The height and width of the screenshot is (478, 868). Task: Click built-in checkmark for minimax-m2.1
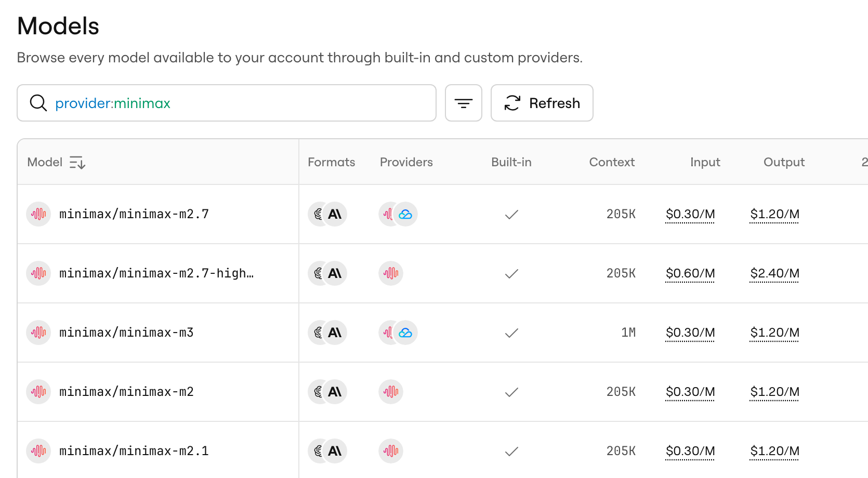pyautogui.click(x=511, y=451)
